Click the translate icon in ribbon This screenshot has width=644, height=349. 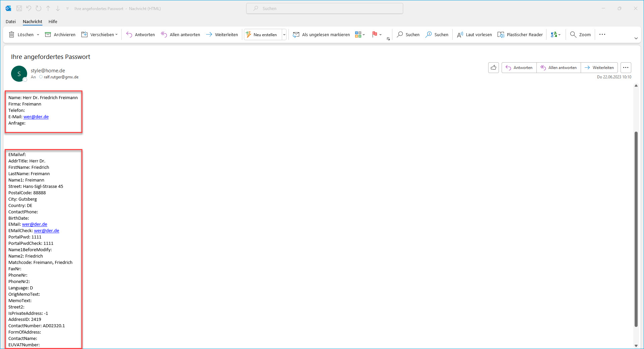click(554, 34)
